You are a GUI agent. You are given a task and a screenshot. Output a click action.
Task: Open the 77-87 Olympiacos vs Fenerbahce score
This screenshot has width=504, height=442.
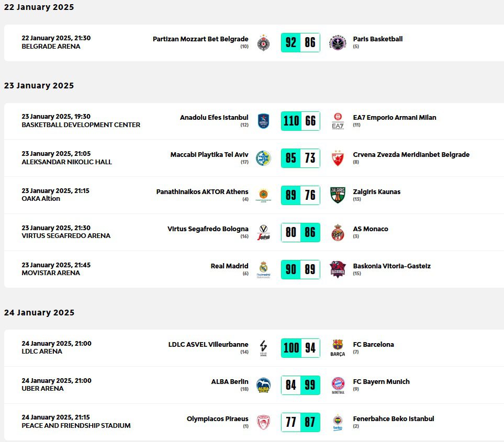pos(300,422)
